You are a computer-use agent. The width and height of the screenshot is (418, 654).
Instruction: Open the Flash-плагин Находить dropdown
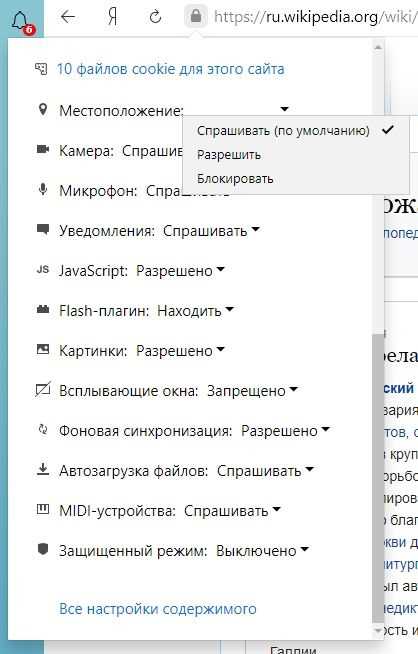tap(195, 311)
